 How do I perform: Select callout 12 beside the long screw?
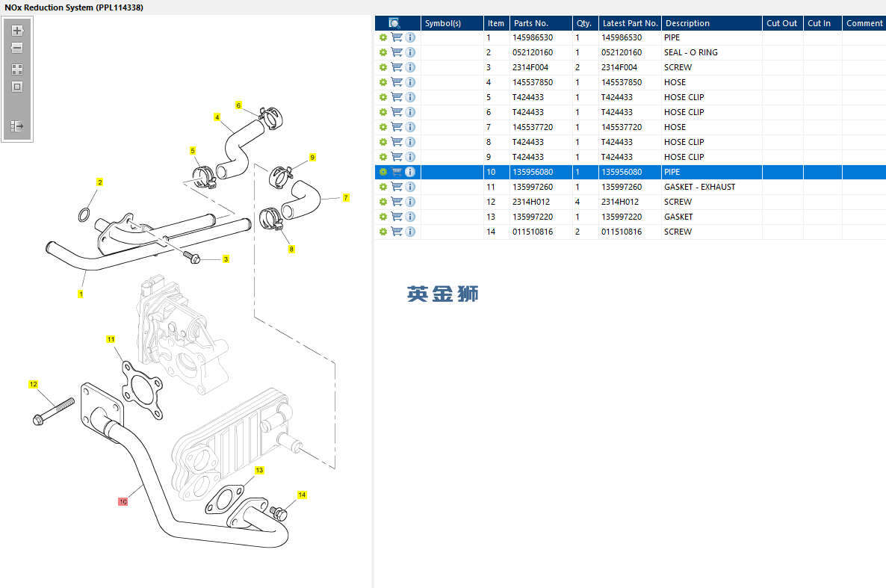[34, 385]
